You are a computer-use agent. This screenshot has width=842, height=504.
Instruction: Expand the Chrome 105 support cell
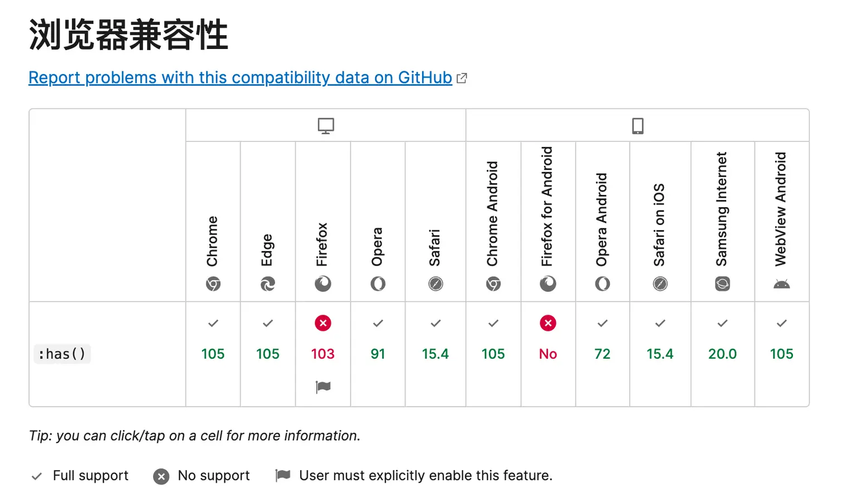[x=213, y=354]
